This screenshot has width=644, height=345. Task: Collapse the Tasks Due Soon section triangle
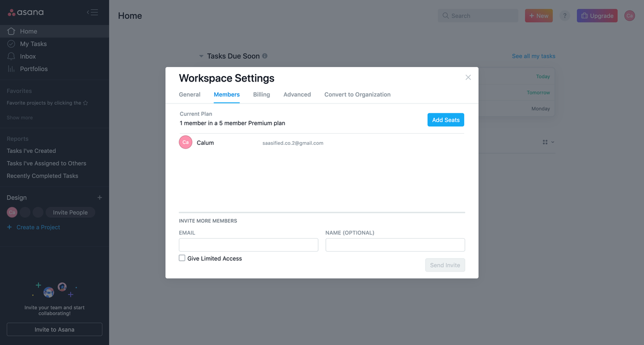click(x=201, y=56)
